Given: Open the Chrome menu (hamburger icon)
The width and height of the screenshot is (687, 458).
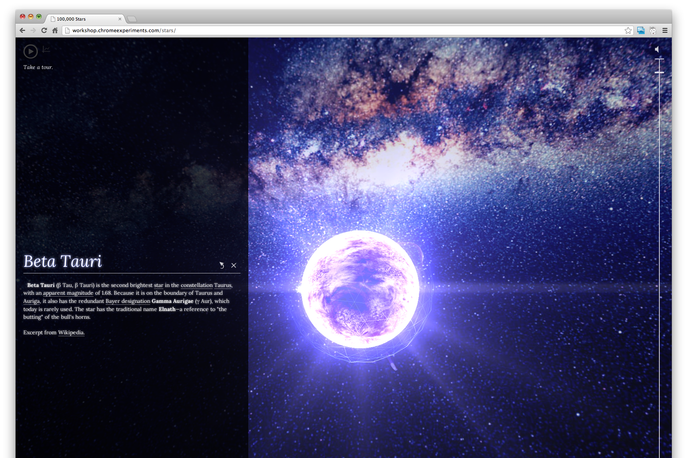Looking at the screenshot, I should (664, 30).
